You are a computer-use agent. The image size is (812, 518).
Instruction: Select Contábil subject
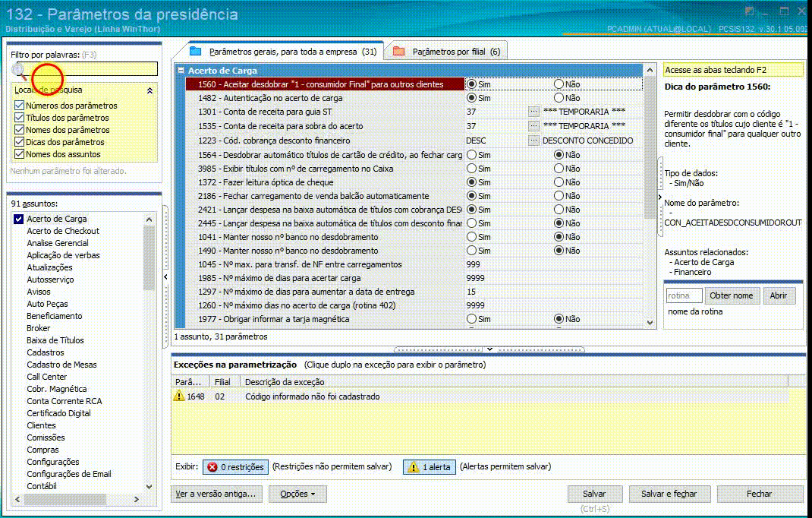pos(42,486)
